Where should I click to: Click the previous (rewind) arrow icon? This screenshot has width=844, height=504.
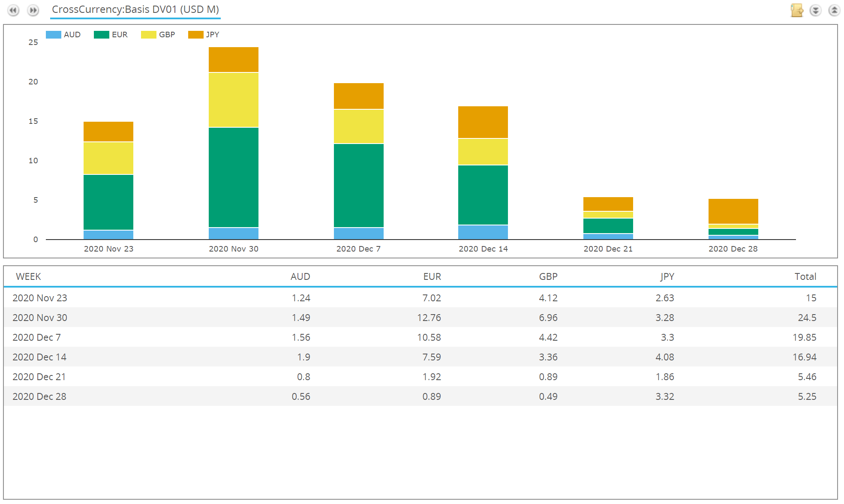pyautogui.click(x=14, y=10)
